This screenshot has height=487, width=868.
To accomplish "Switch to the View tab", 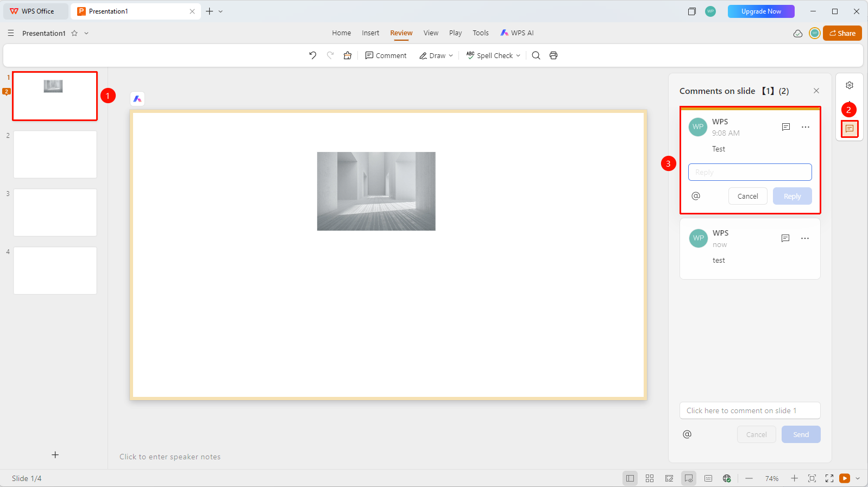I will tap(431, 33).
